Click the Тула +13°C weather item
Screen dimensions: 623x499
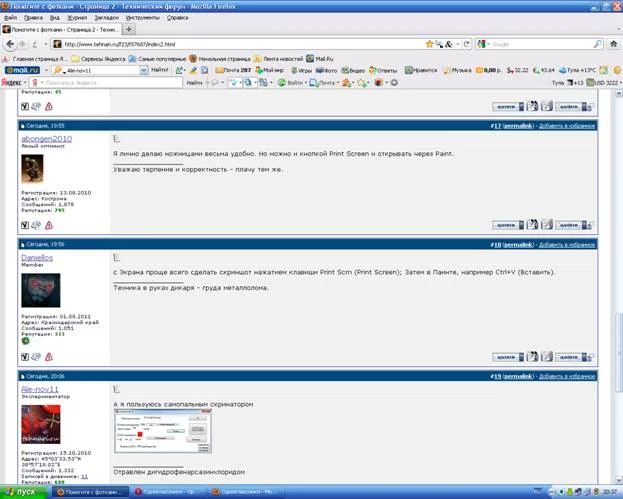[x=578, y=70]
